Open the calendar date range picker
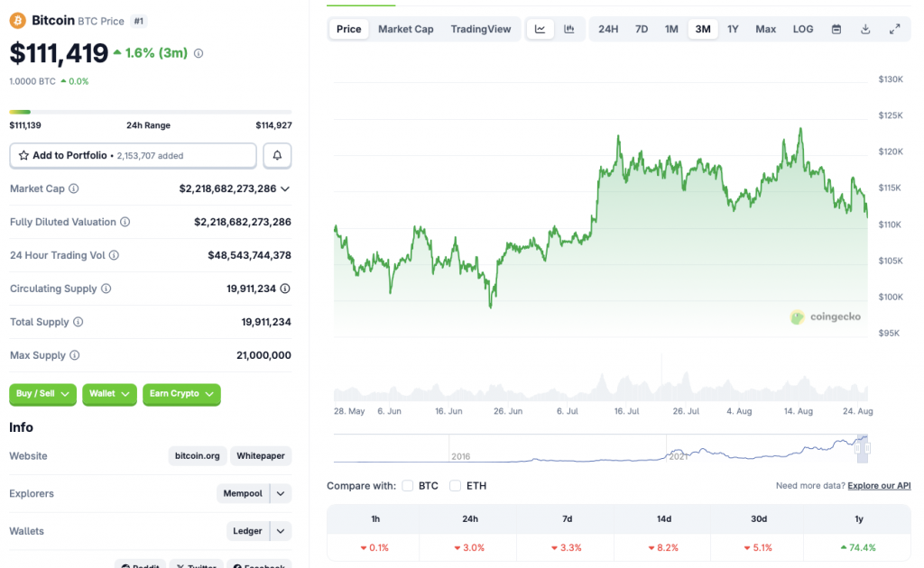Image resolution: width=924 pixels, height=568 pixels. (x=836, y=29)
